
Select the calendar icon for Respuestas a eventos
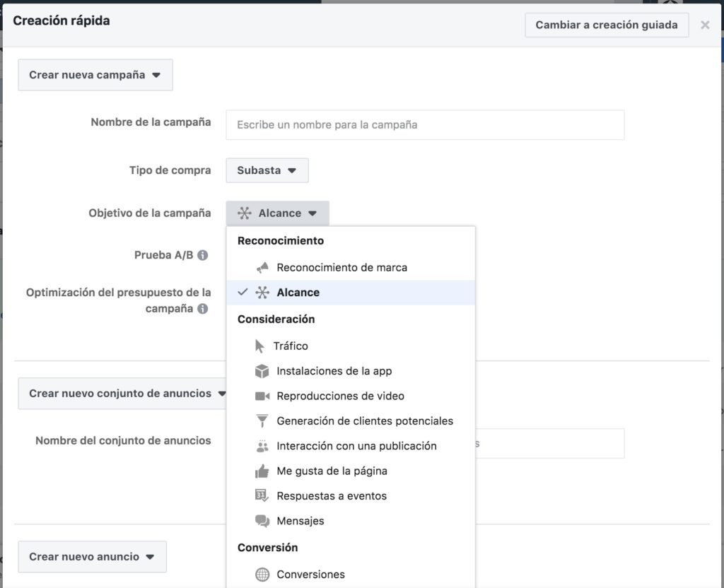[262, 496]
